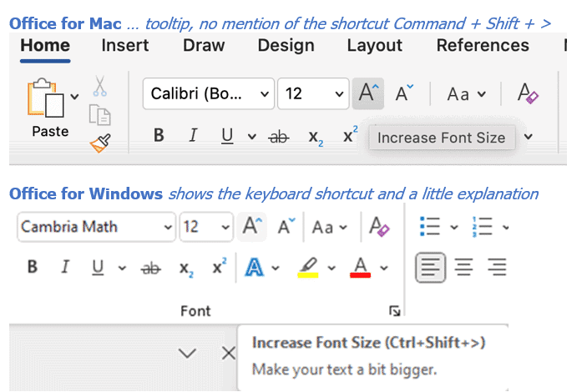Expand the Change Case Aa dropdown on Mac

[465, 93]
